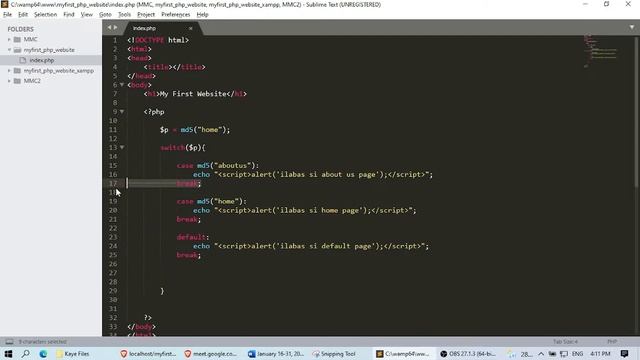Open the Find menu
This screenshot has height=360, width=640.
(x=69, y=14)
